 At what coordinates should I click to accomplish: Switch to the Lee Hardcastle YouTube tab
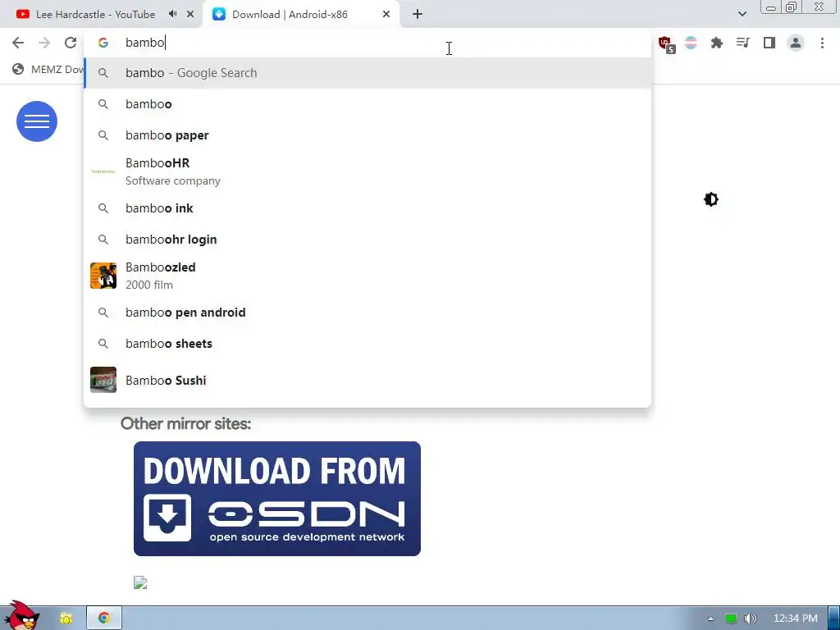pyautogui.click(x=95, y=15)
